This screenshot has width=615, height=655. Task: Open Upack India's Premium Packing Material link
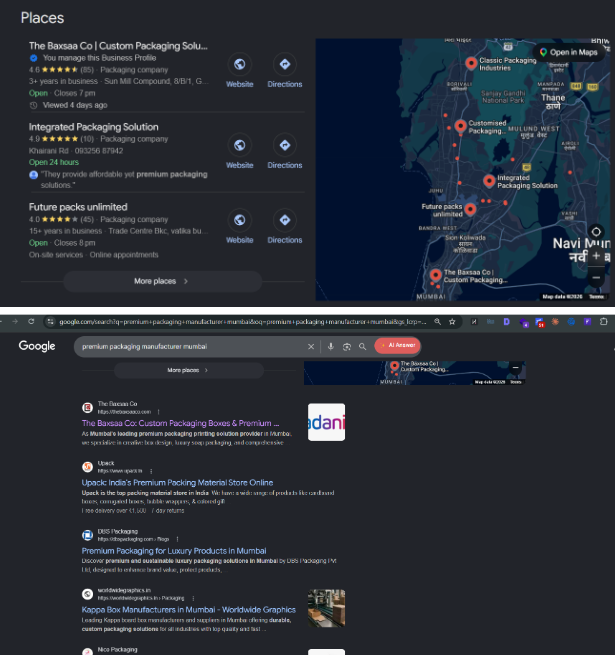pyautogui.click(x=177, y=482)
